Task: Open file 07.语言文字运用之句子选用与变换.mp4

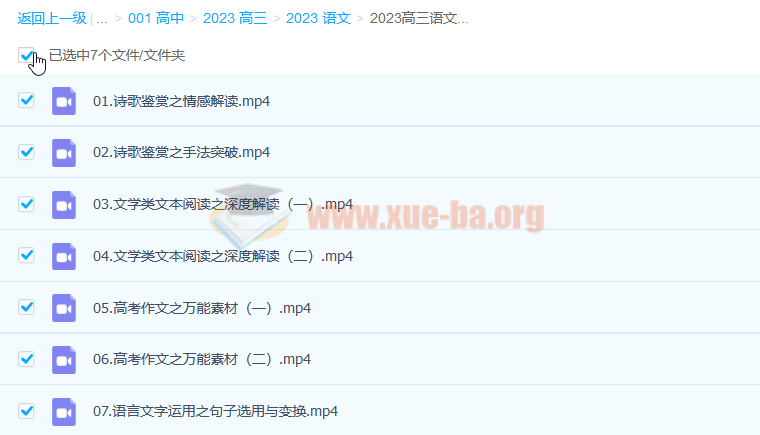Action: 215,411
